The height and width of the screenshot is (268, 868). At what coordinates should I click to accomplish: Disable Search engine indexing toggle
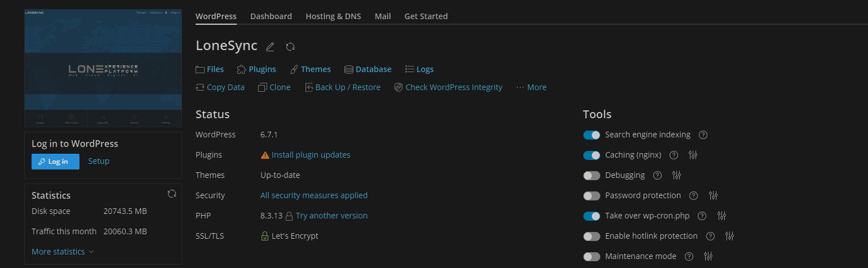592,135
